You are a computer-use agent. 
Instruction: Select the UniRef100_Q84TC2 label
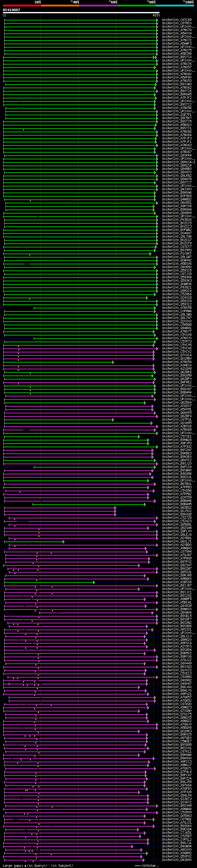[x=177, y=460]
